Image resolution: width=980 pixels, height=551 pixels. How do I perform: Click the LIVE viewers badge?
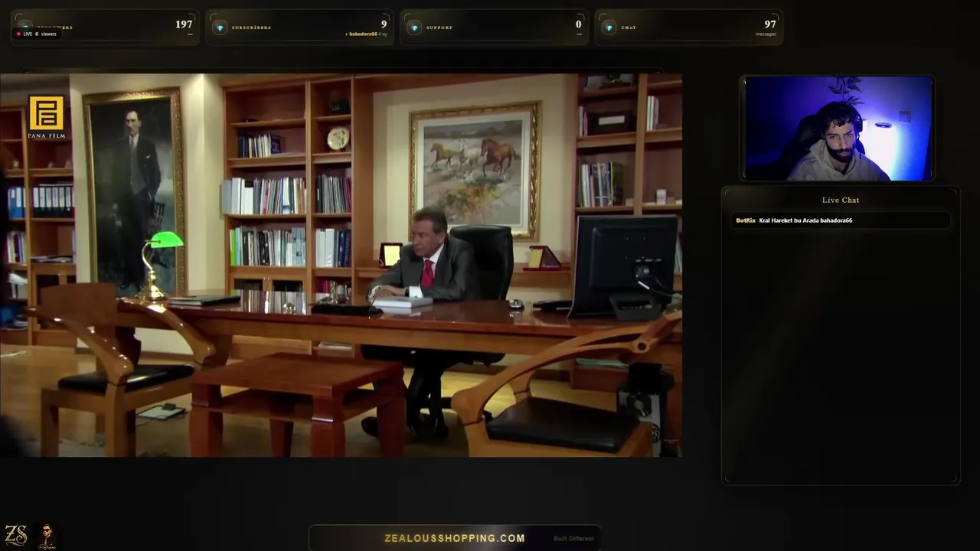coord(37,34)
